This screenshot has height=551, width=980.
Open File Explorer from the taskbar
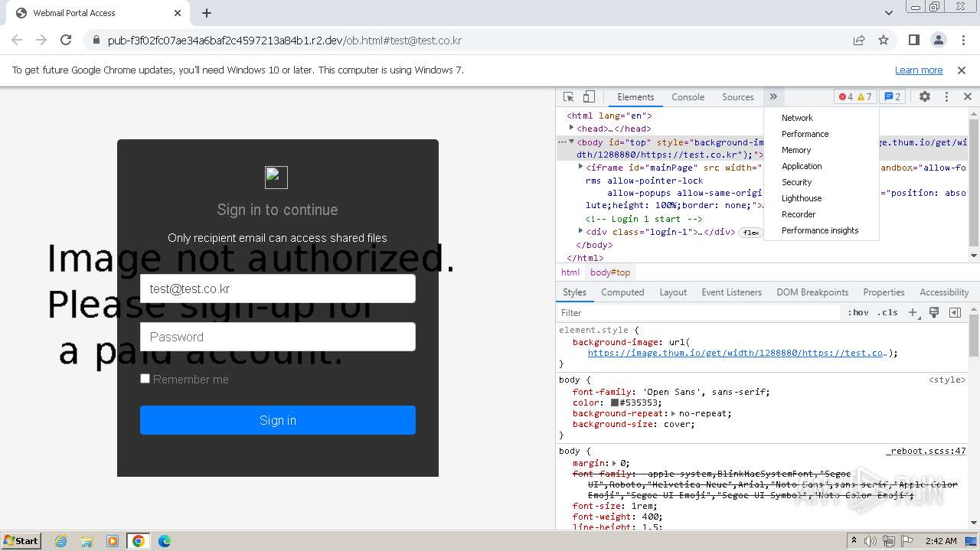87,541
